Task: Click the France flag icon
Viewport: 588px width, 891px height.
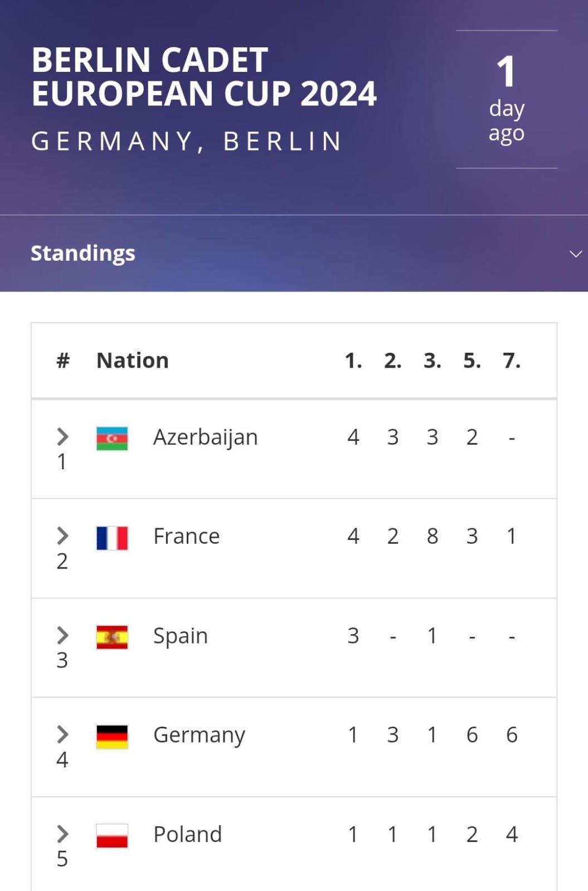Action: (112, 538)
